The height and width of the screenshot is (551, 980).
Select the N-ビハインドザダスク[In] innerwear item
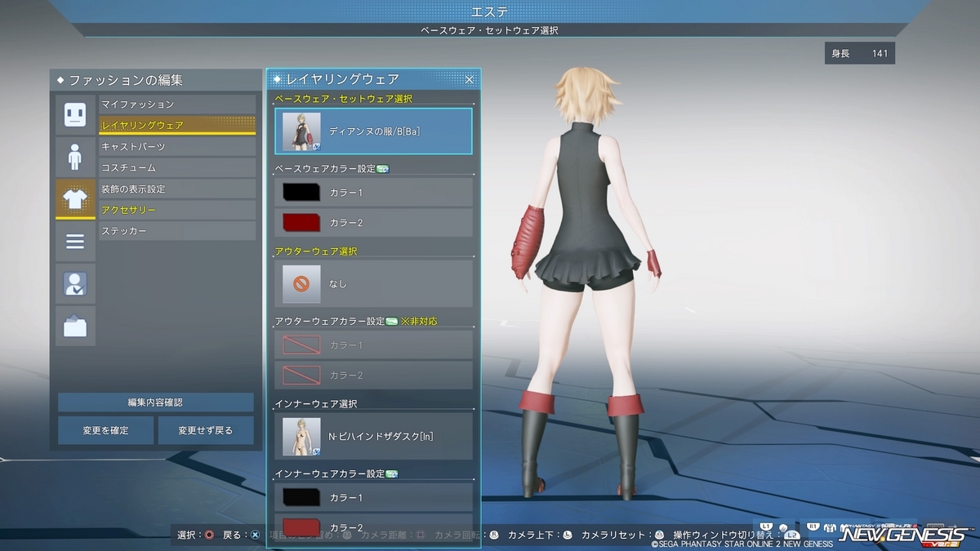pyautogui.click(x=373, y=436)
